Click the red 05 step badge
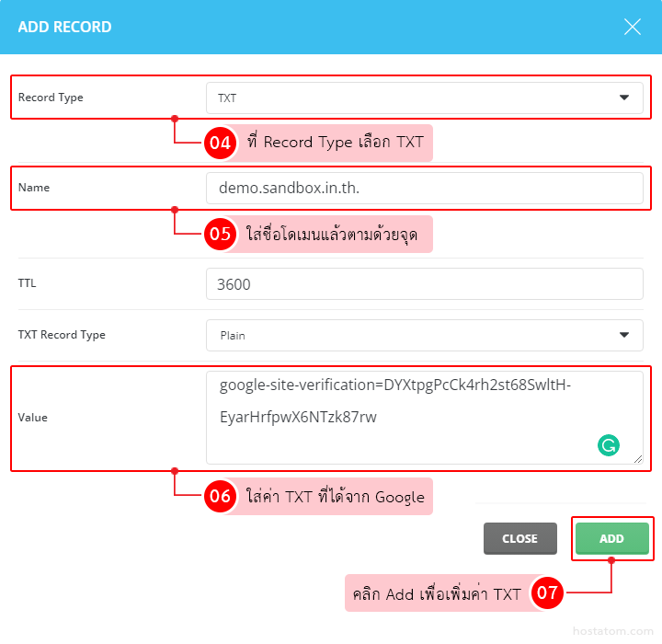 [220, 234]
